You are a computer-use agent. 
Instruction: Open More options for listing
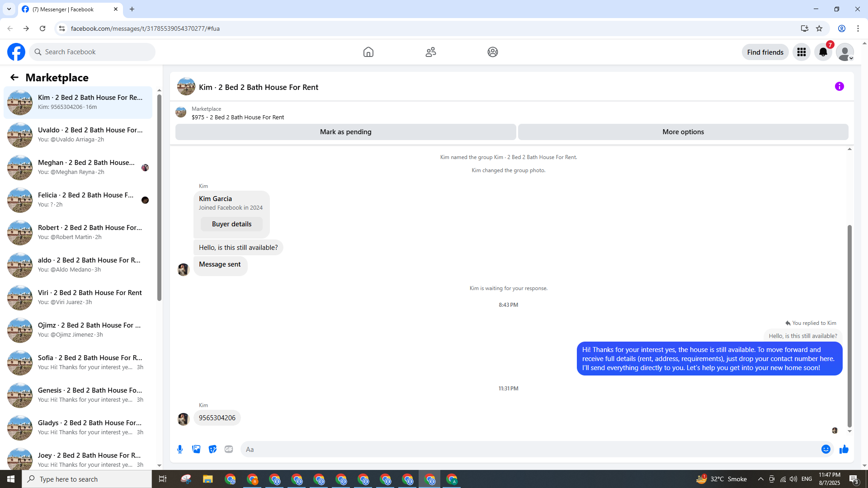(683, 132)
